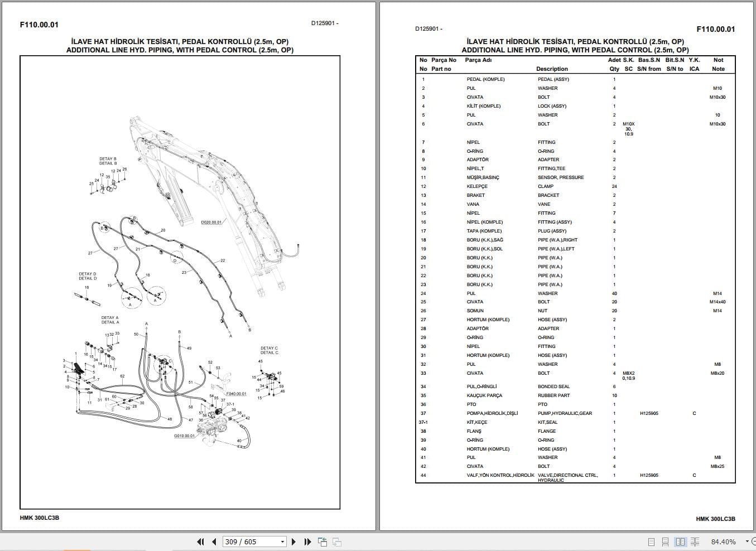Click the F040.00.01 reference in diagram
756x551 pixels.
click(x=236, y=393)
